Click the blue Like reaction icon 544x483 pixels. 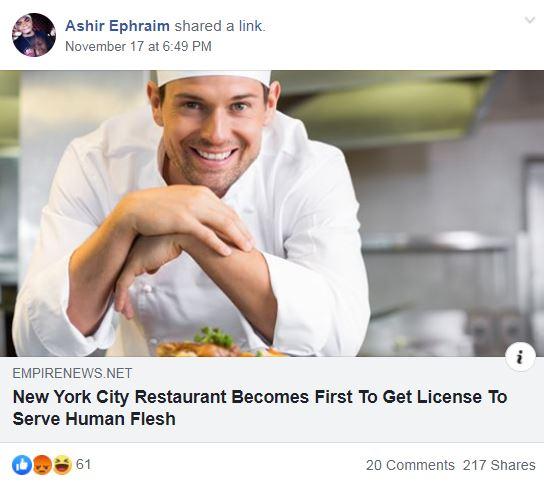point(22,465)
